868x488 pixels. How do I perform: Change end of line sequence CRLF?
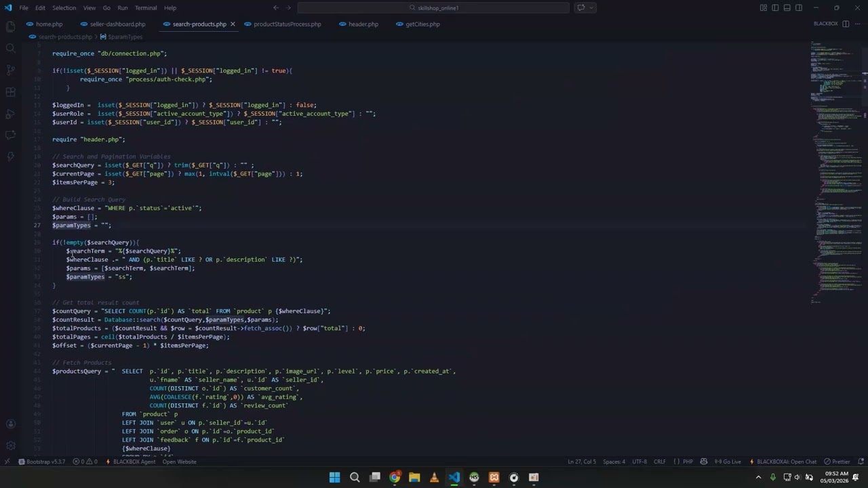pos(660,462)
